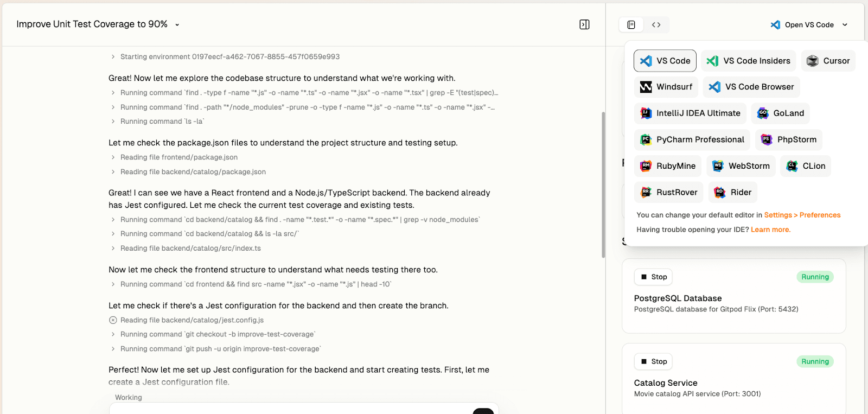
Task: Expand the task title dropdown next to 90%
Action: (177, 24)
